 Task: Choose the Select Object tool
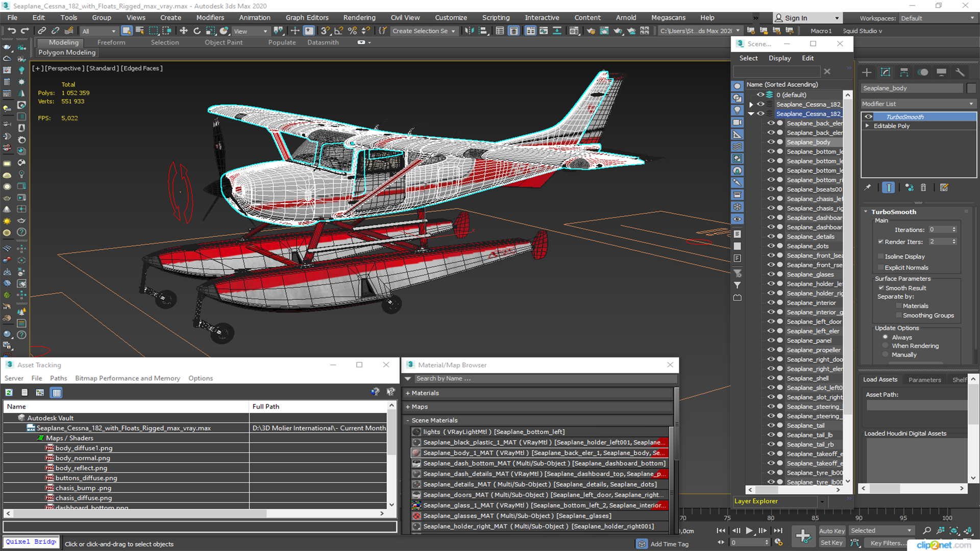click(x=127, y=31)
